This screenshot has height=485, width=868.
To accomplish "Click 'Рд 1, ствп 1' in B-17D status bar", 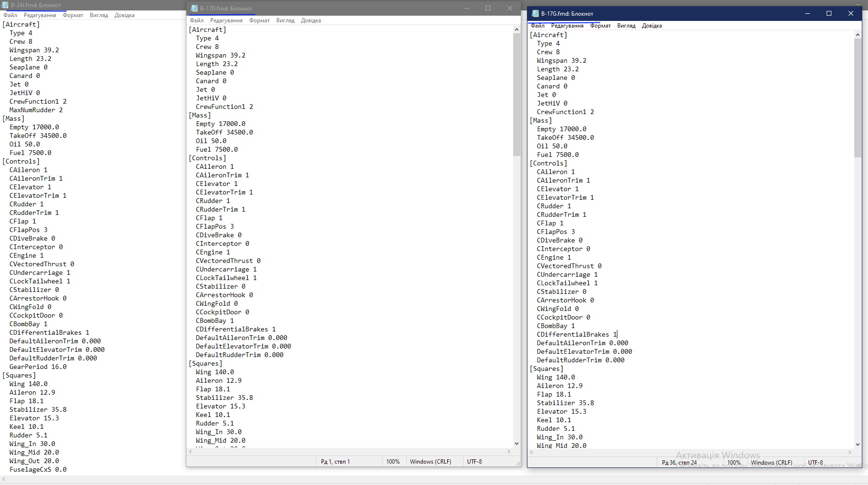I will [x=335, y=462].
